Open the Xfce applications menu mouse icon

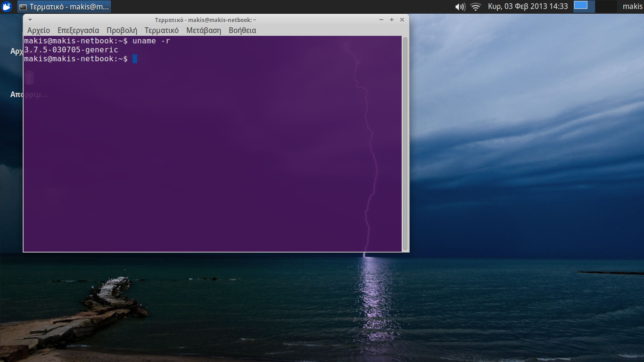tap(7, 7)
